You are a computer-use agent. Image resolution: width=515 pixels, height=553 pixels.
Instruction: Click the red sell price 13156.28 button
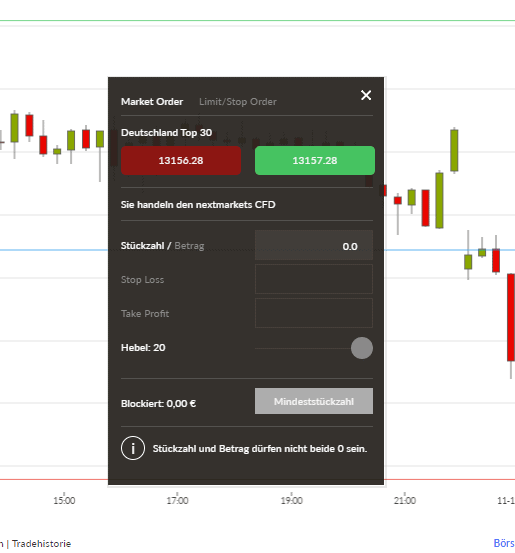click(x=181, y=160)
